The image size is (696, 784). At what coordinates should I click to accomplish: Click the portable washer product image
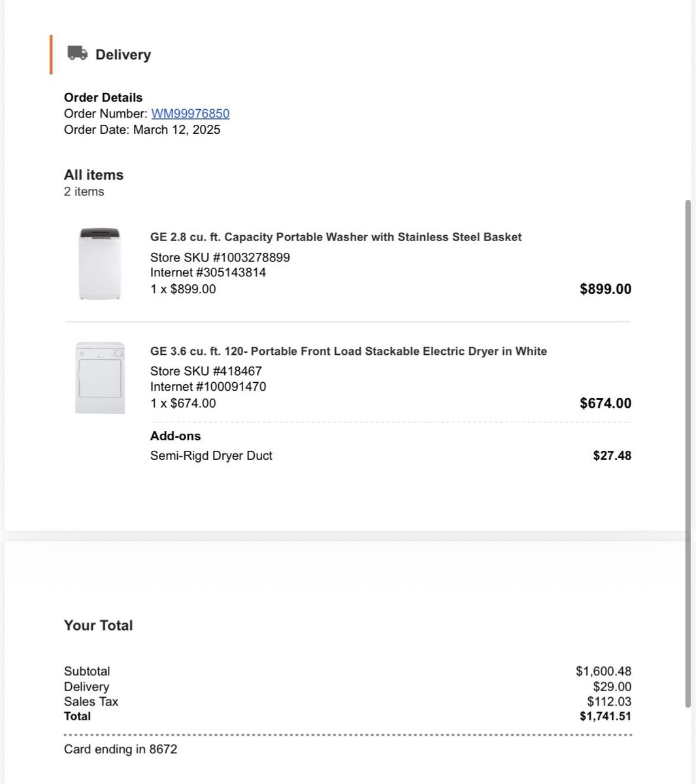[99, 264]
